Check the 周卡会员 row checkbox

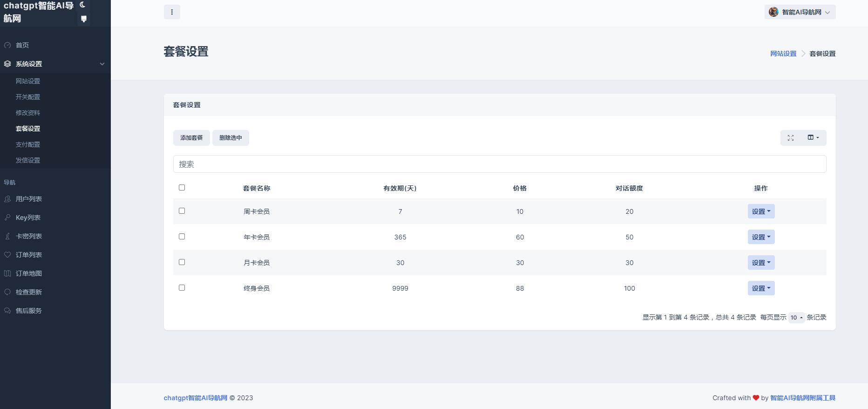(x=182, y=211)
